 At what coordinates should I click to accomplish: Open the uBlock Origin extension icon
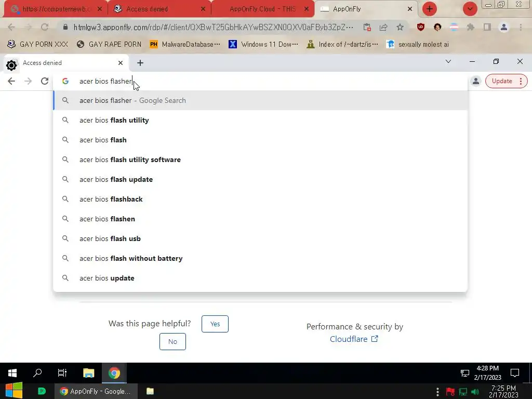[x=421, y=27]
